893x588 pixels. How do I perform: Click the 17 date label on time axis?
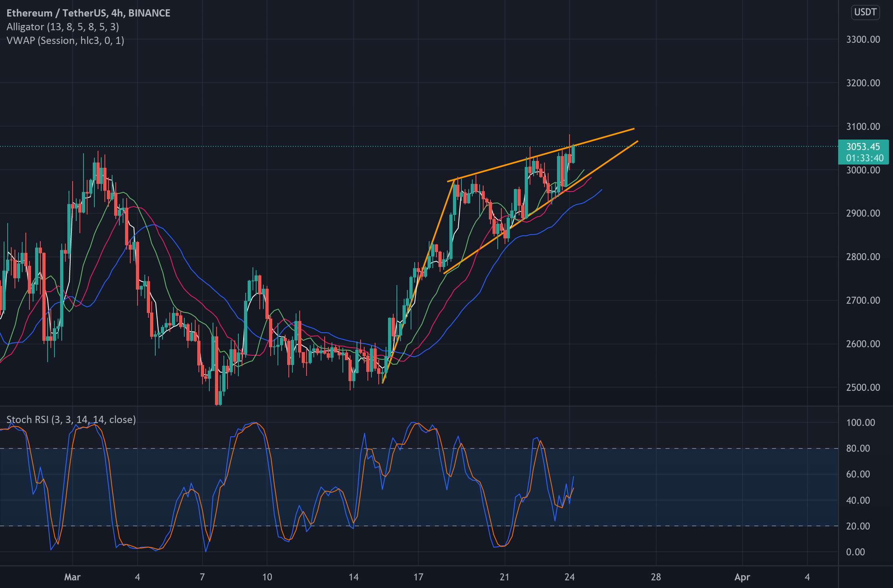point(419,577)
